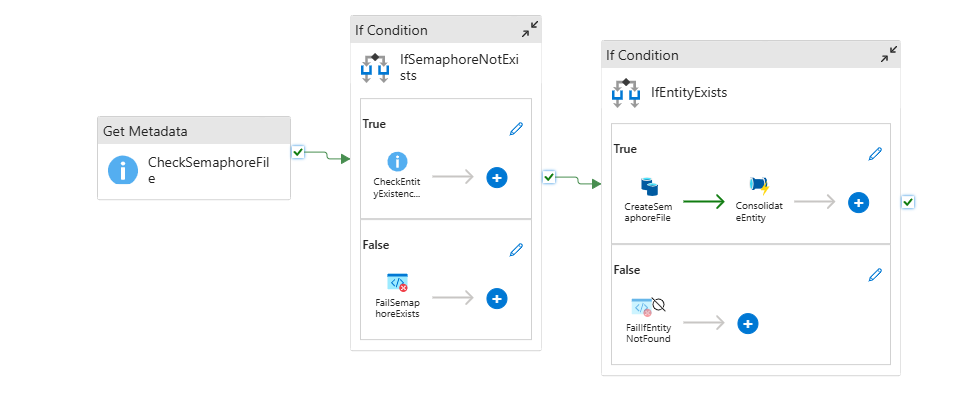Click success checkbox output of IfEntityExists
The image size is (978, 412).
pyautogui.click(x=908, y=202)
